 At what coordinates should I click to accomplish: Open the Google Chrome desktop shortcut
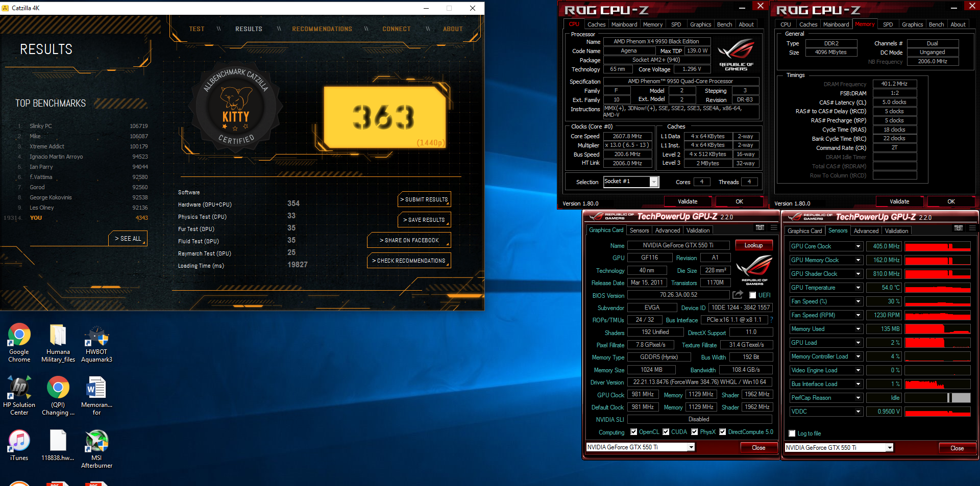coord(19,343)
